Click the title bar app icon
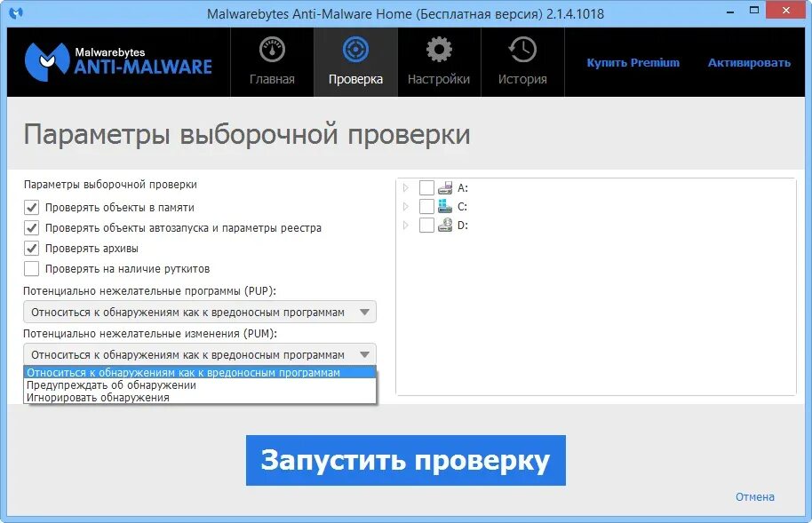Screen dimensions: 812x523 click(x=16, y=13)
